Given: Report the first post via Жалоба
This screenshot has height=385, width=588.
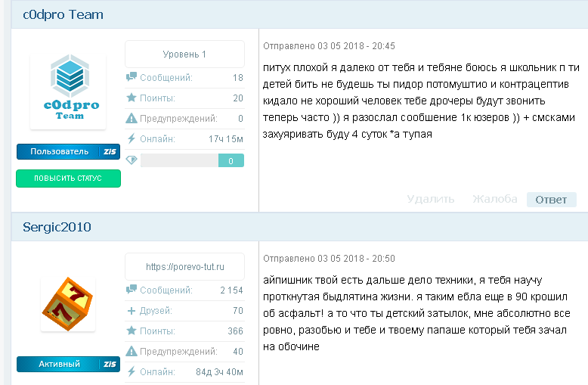Looking at the screenshot, I should (495, 199).
